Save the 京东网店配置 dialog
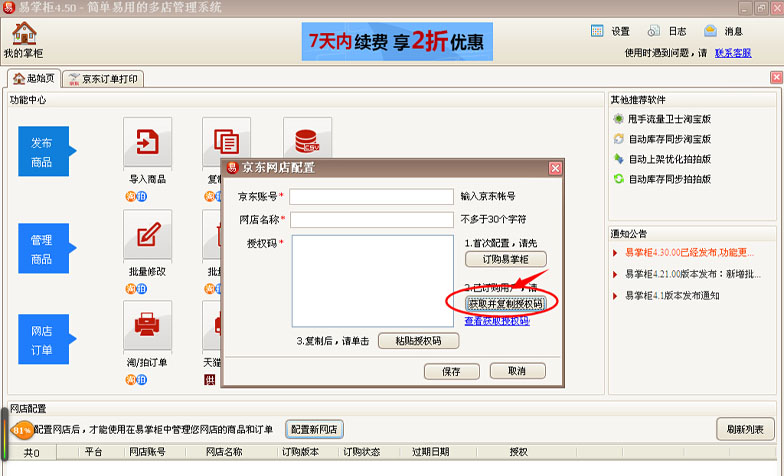The image size is (784, 476). click(x=452, y=372)
